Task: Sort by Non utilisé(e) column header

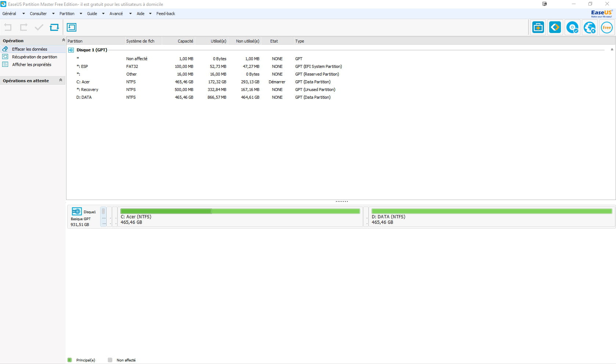Action: point(244,41)
